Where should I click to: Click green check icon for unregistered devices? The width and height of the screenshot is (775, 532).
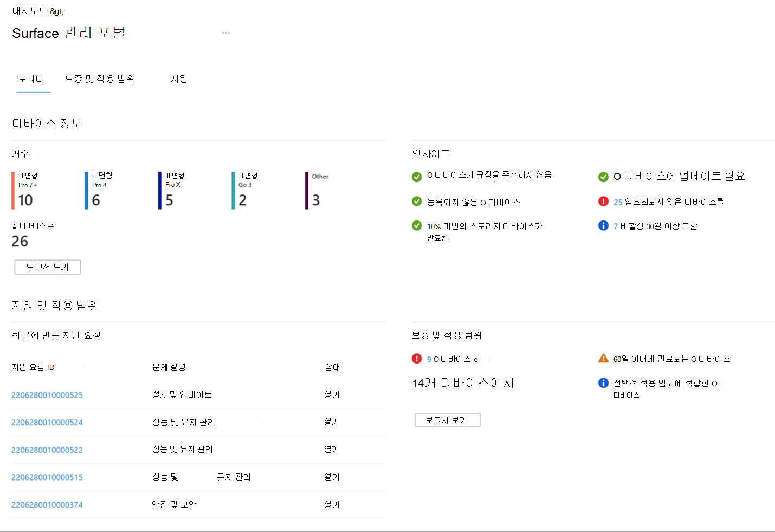click(x=417, y=202)
